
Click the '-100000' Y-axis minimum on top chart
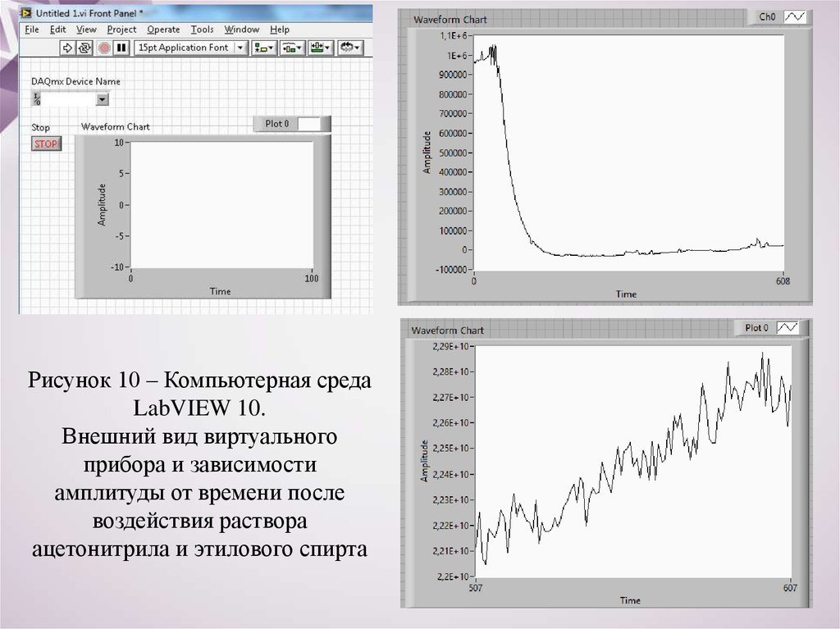tap(451, 270)
